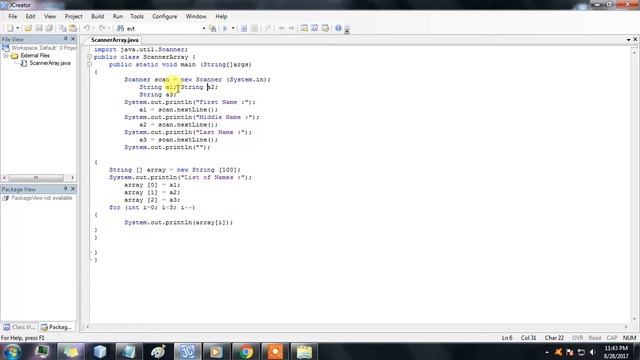This screenshot has height=360, width=640.
Task: Pin the Package View panel
Action: pos(65,189)
